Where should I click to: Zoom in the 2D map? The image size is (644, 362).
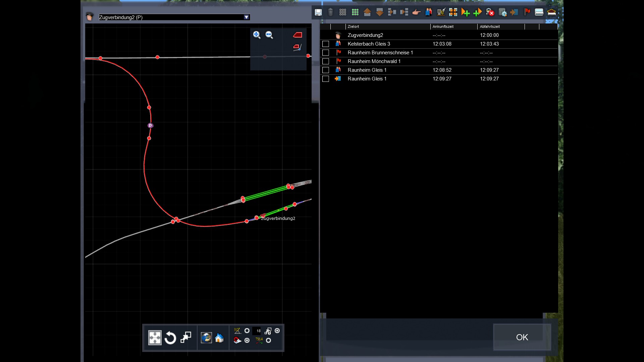pyautogui.click(x=257, y=35)
